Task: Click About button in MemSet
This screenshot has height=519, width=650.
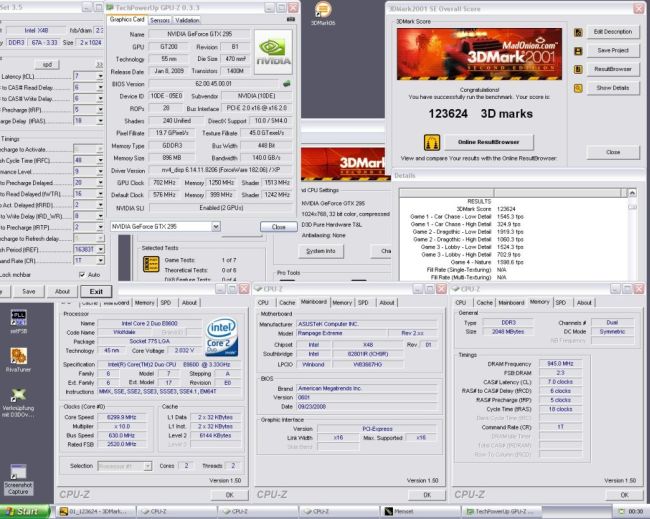Action: tap(62, 291)
